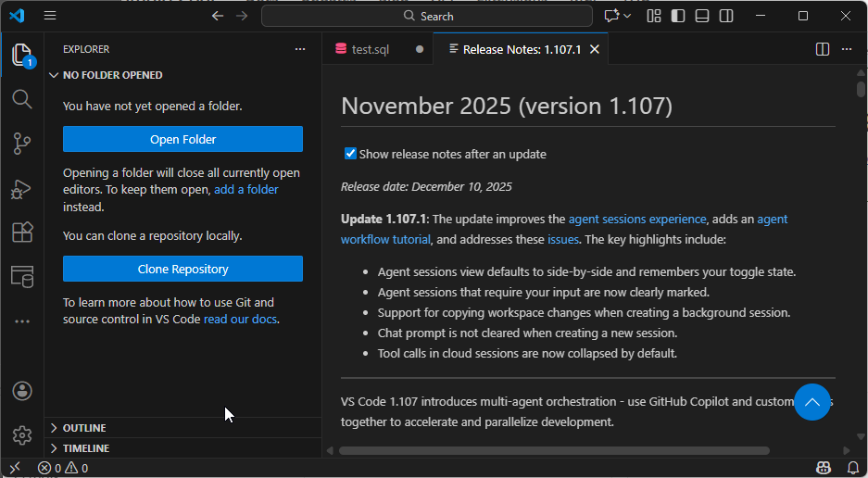Click the Search command center field
The height and width of the screenshot is (478, 868).
point(427,16)
